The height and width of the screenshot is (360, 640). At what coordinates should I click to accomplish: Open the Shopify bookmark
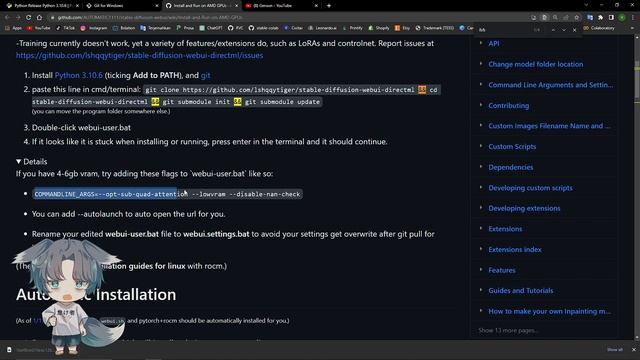(379, 28)
